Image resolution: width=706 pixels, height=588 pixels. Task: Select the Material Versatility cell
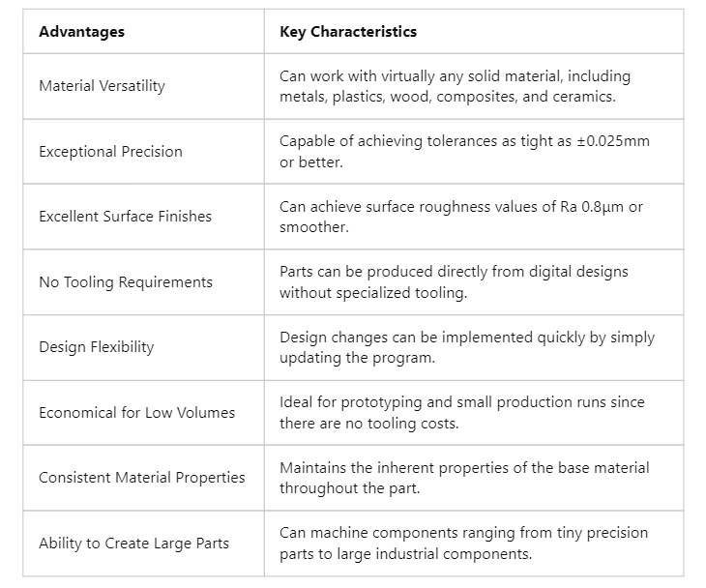tap(102, 86)
